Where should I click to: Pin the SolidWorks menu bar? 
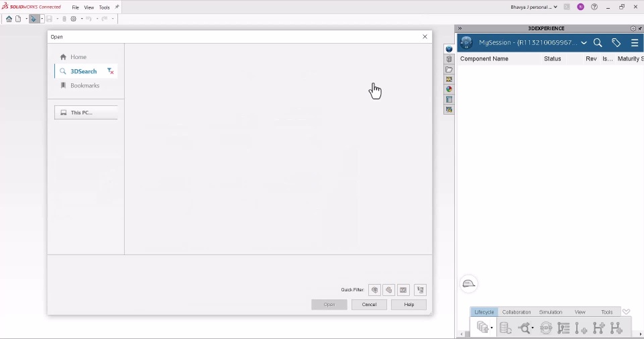(117, 7)
